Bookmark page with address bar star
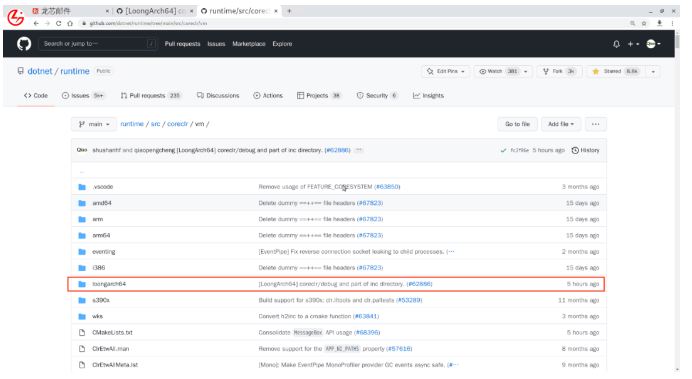Image resolution: width=692 pixels, height=379 pixels. click(x=644, y=23)
